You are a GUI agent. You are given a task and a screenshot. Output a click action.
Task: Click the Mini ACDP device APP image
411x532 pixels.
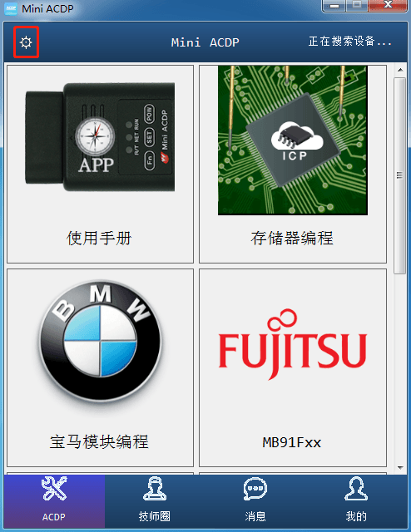tap(100, 136)
